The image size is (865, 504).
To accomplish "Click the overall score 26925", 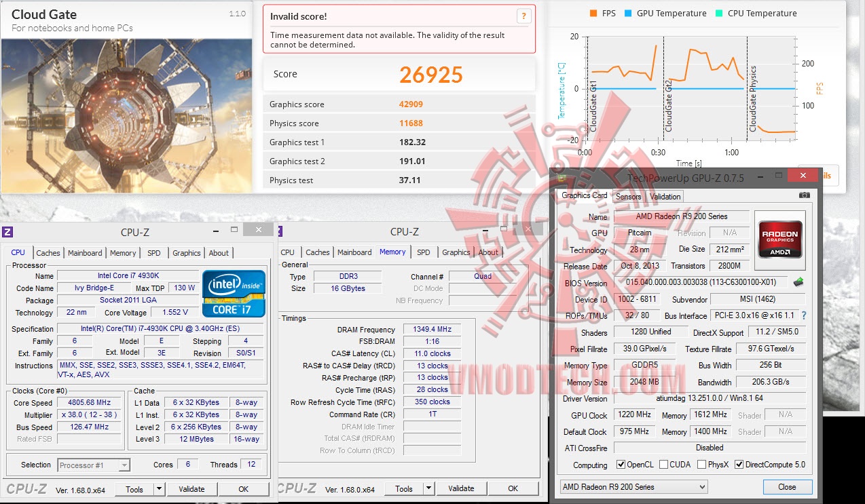I will [431, 75].
